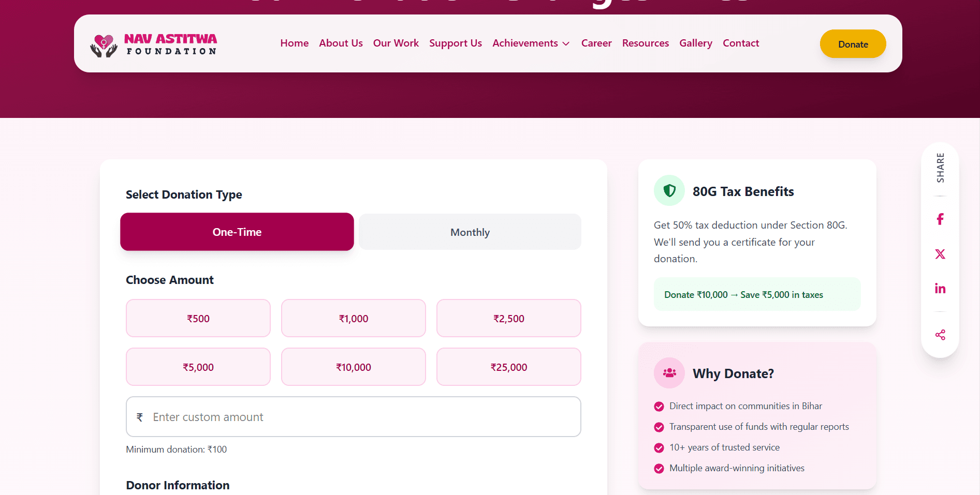Switch to Monthly donation type
The image size is (980, 495).
click(x=470, y=232)
